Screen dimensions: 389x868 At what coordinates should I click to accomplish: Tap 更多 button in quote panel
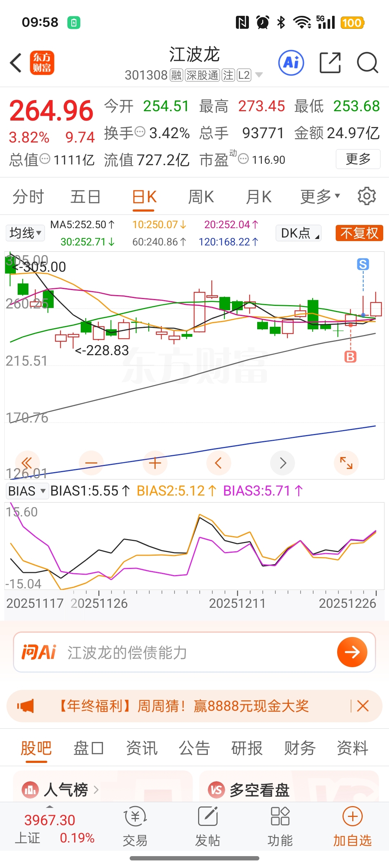[x=358, y=159]
